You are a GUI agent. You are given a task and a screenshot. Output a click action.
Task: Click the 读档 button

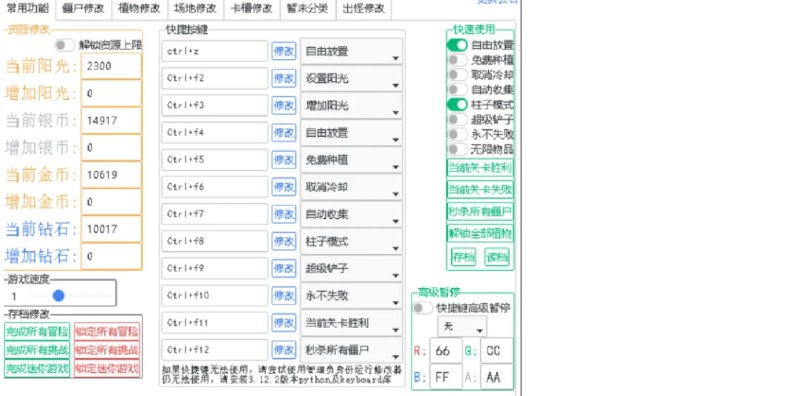[x=497, y=257]
